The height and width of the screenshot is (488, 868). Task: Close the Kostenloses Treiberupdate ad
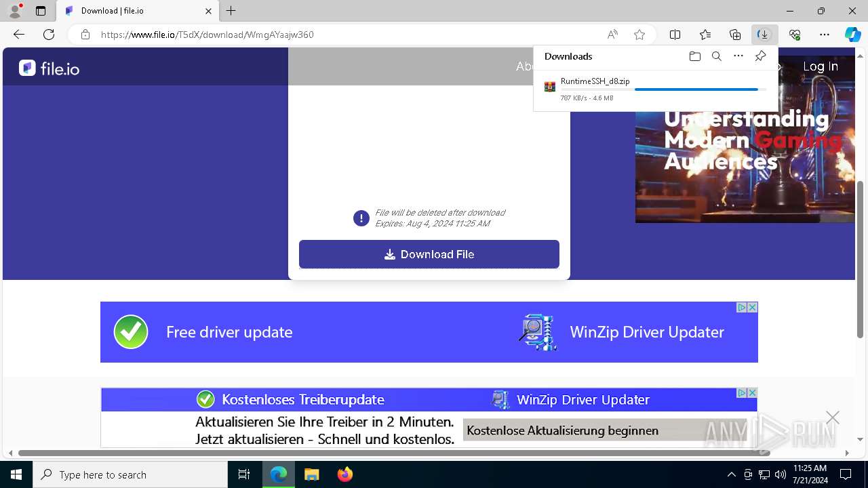(752, 393)
